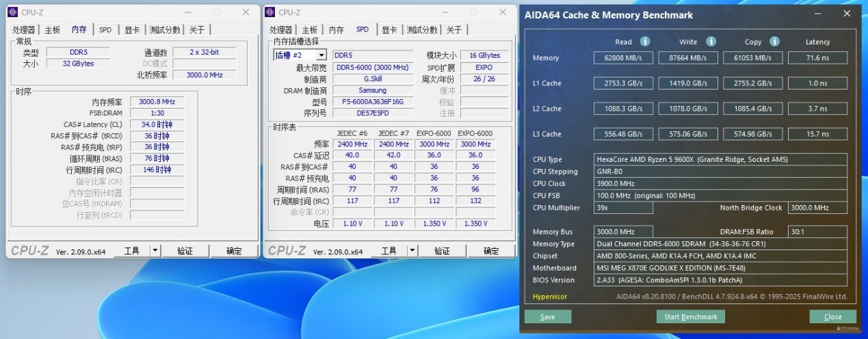Click Close button at bottom of AIDA64
Screen dimensions: 868x339
tap(833, 316)
